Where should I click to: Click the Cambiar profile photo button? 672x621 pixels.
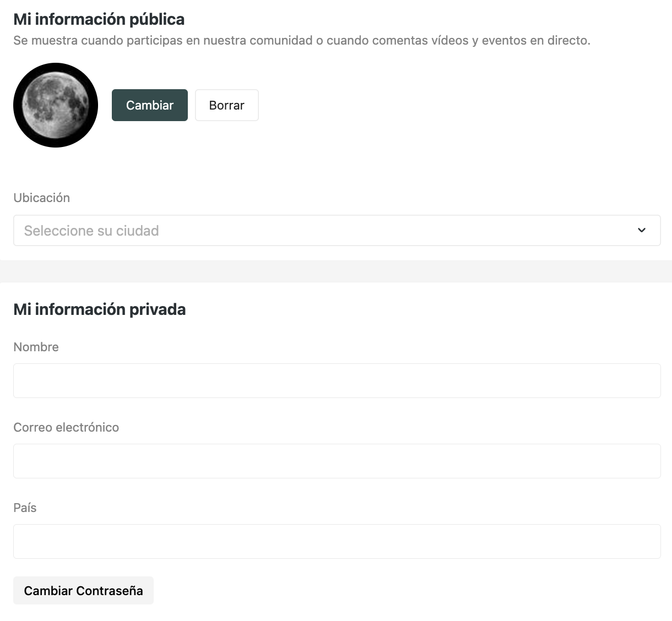click(149, 105)
